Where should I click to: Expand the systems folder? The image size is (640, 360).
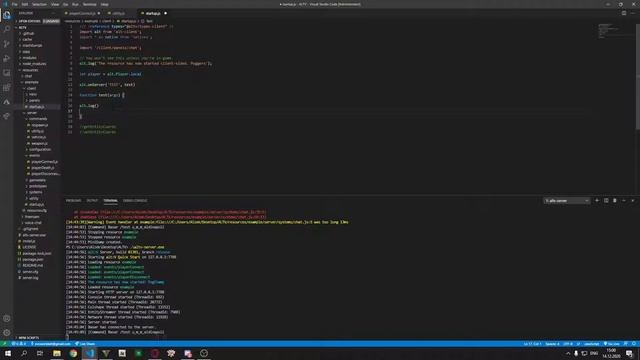click(36, 192)
